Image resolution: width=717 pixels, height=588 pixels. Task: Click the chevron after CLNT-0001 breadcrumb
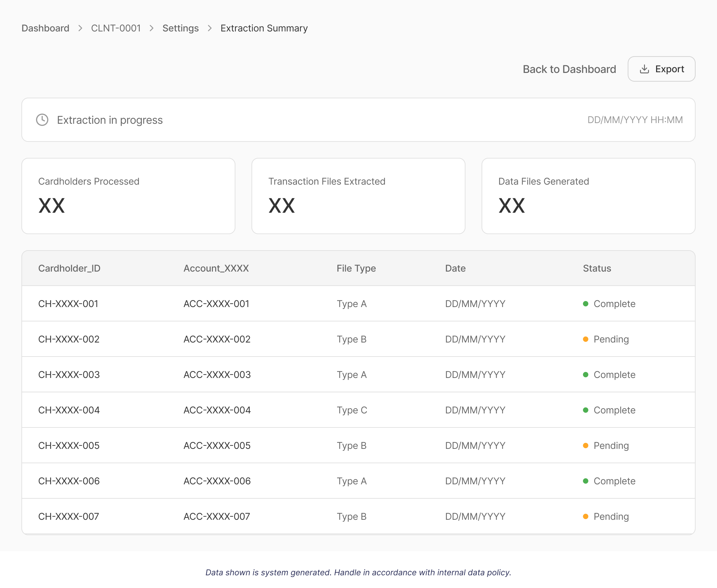[x=152, y=28]
